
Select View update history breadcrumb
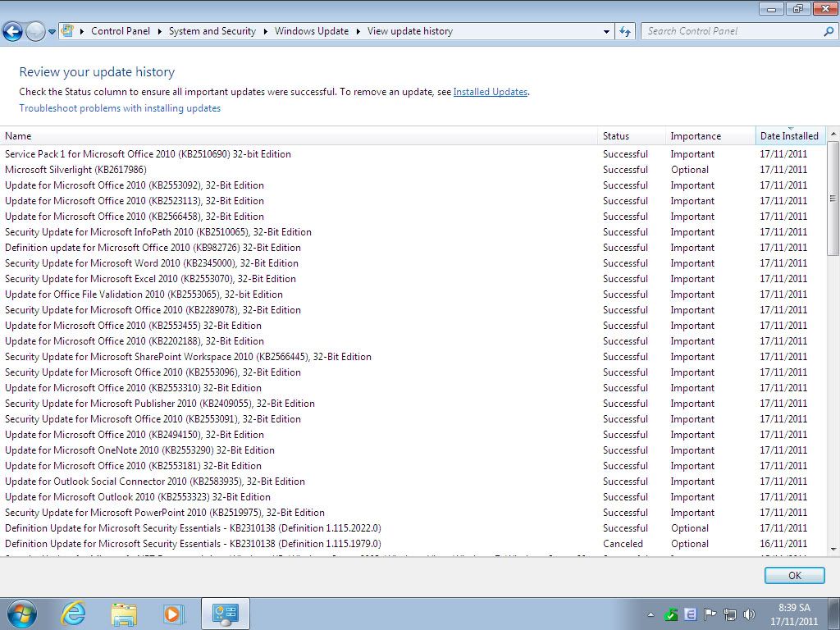(x=410, y=31)
